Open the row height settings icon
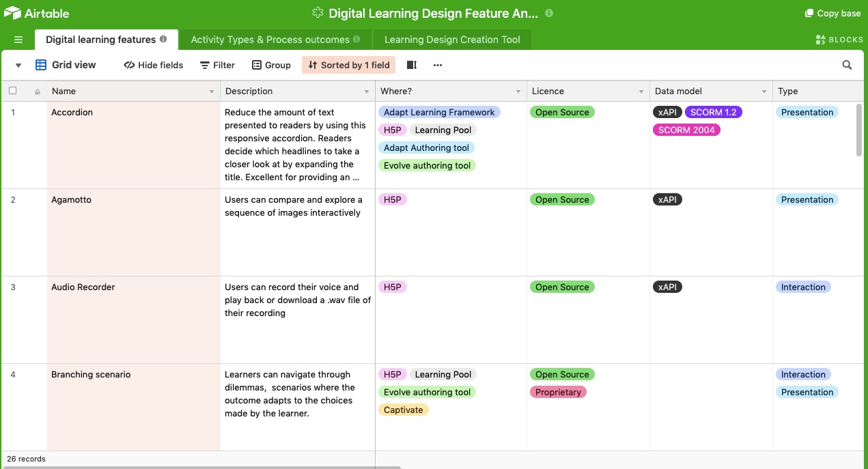 [411, 64]
